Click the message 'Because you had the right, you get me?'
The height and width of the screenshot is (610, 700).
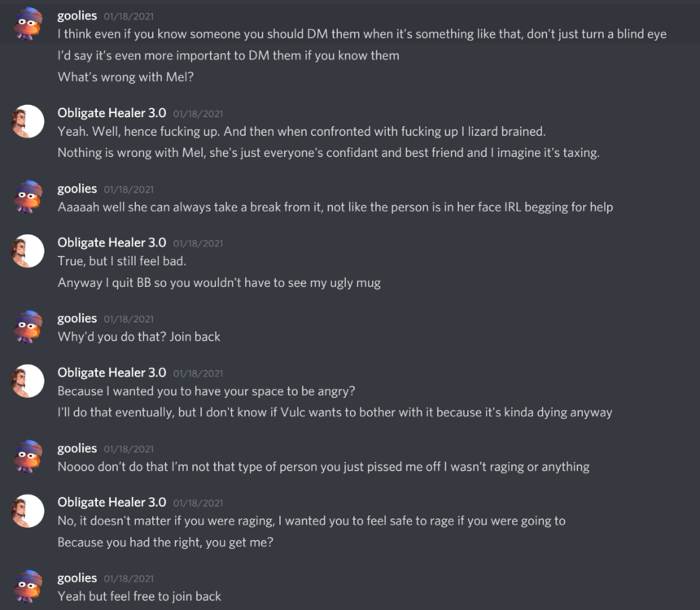click(164, 542)
